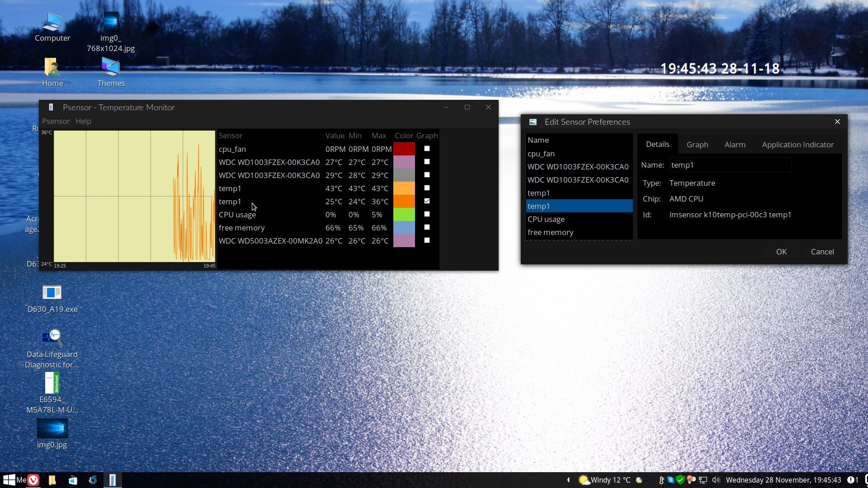Screen dimensions: 868x488
Task: Click the Psensor thermometer taskbar icon
Action: (x=113, y=480)
